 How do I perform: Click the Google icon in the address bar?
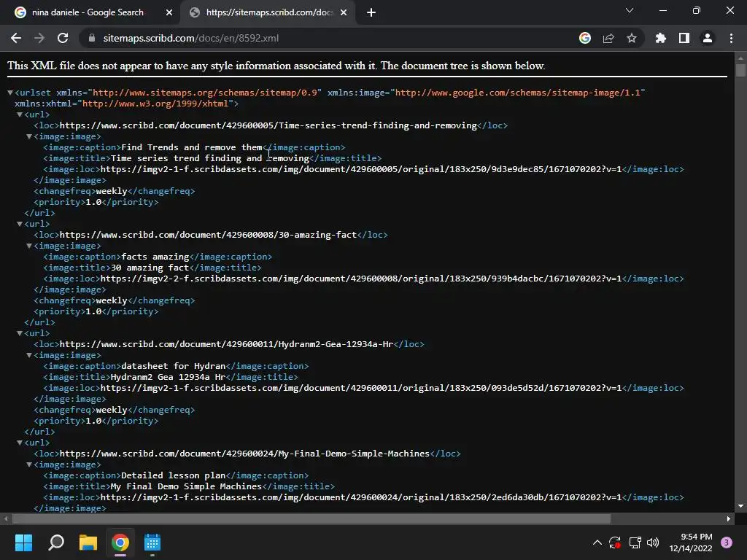tap(585, 38)
